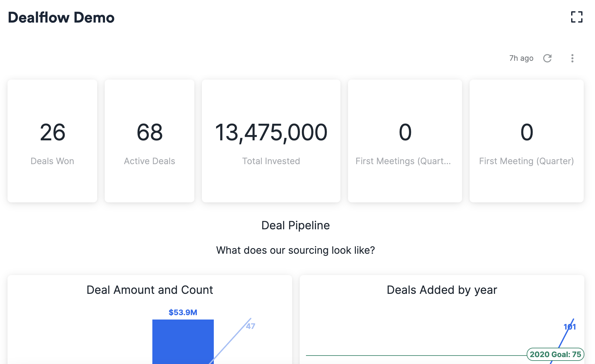
Task: Open the three-dot options menu
Action: 572,58
